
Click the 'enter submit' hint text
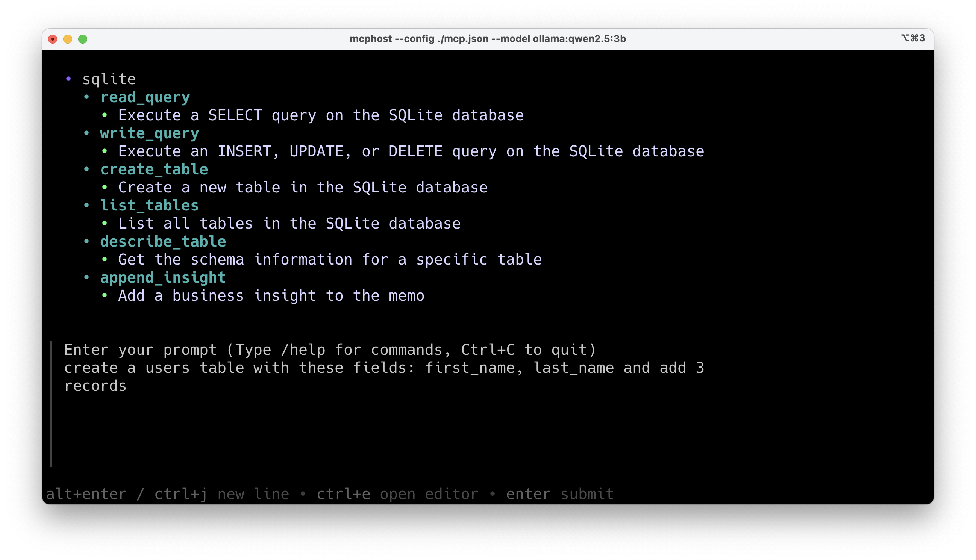point(559,494)
